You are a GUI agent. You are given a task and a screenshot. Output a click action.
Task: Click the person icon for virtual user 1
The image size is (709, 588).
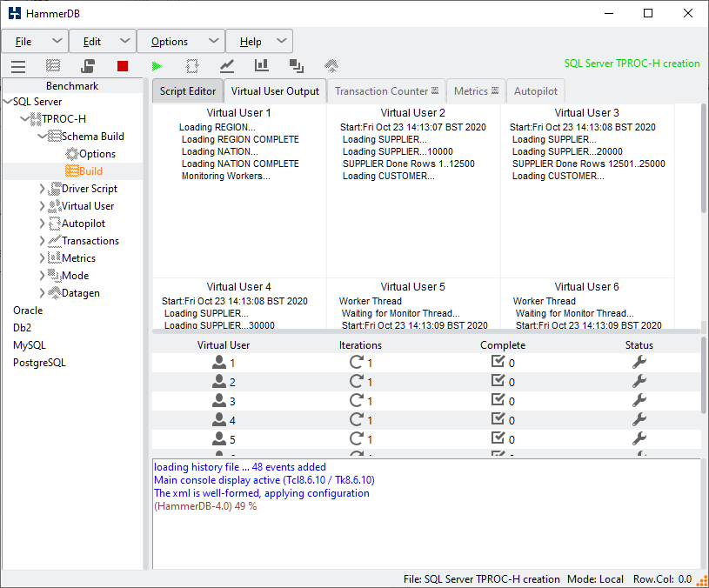pyautogui.click(x=219, y=362)
